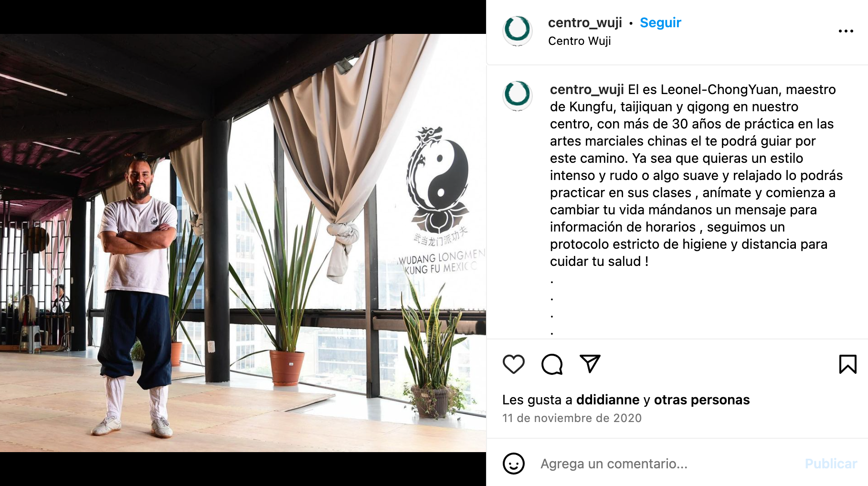The height and width of the screenshot is (486, 868).
Task: Click the Publicar button
Action: pos(831,464)
